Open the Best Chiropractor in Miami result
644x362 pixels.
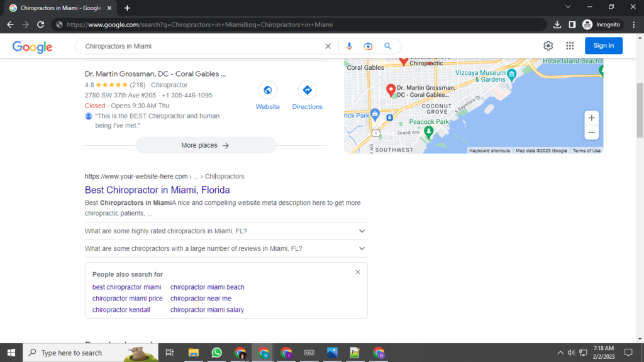[x=157, y=190]
